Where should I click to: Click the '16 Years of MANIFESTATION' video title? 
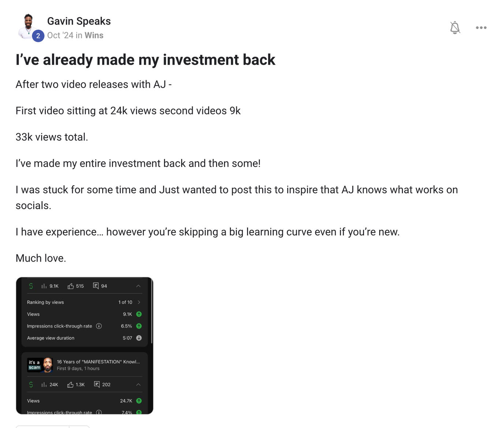98,362
